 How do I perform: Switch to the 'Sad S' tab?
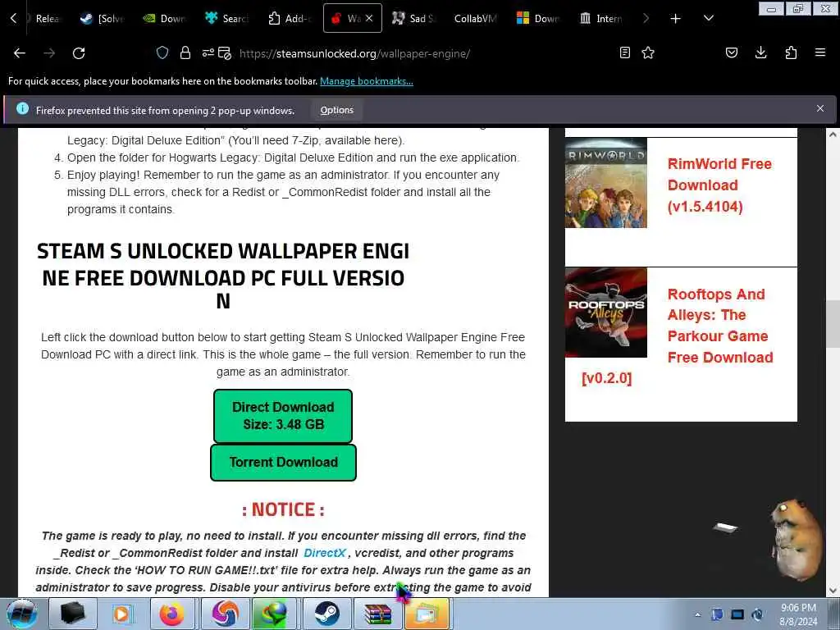tap(414, 18)
